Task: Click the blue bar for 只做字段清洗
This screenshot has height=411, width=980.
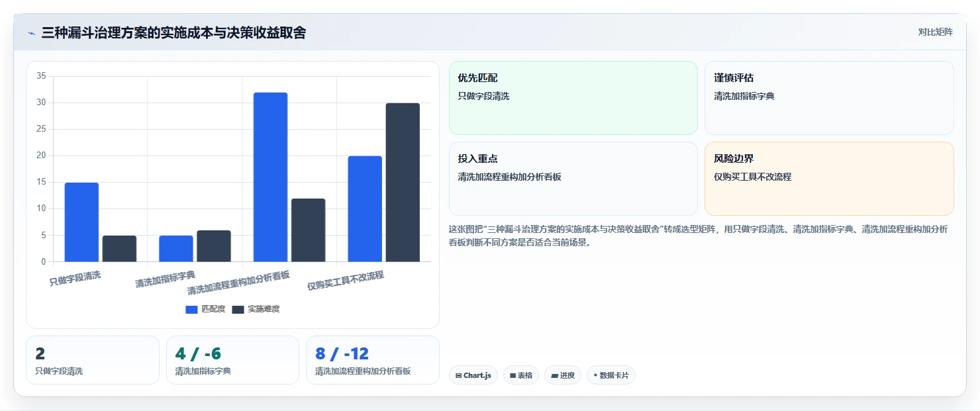Action: pyautogui.click(x=81, y=222)
